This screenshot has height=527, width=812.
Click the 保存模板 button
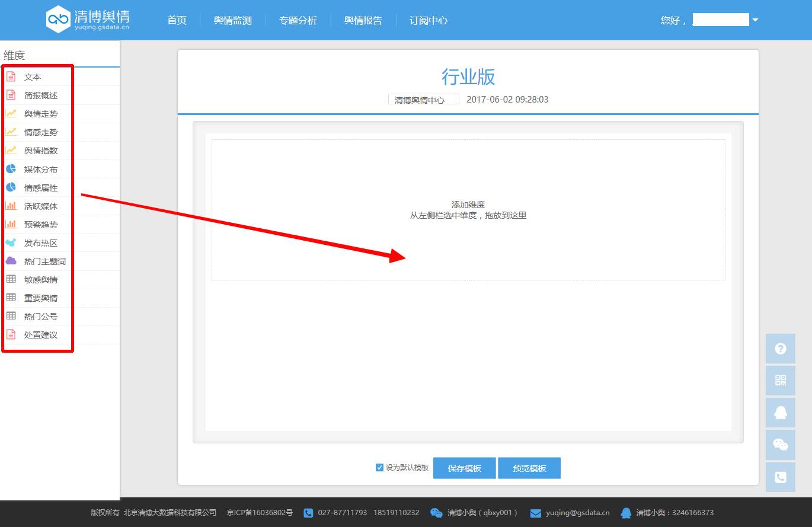[465, 468]
